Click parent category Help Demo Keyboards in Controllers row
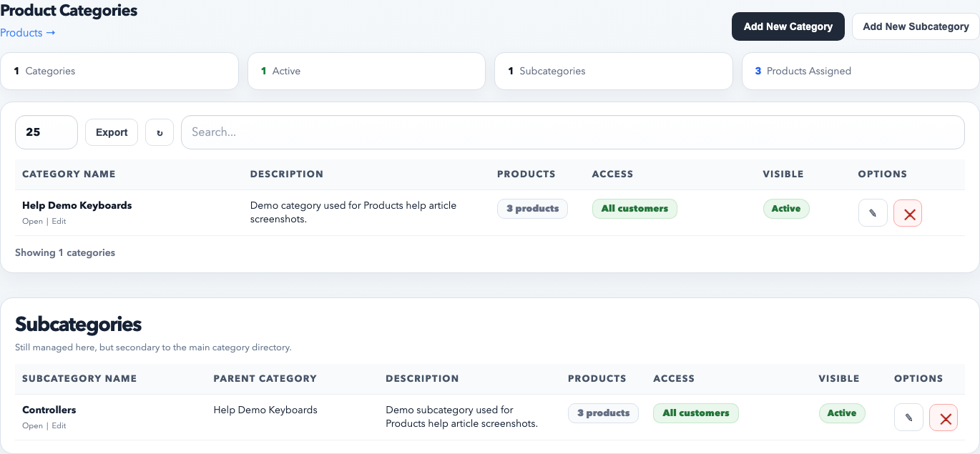Image resolution: width=980 pixels, height=454 pixels. 265,410
